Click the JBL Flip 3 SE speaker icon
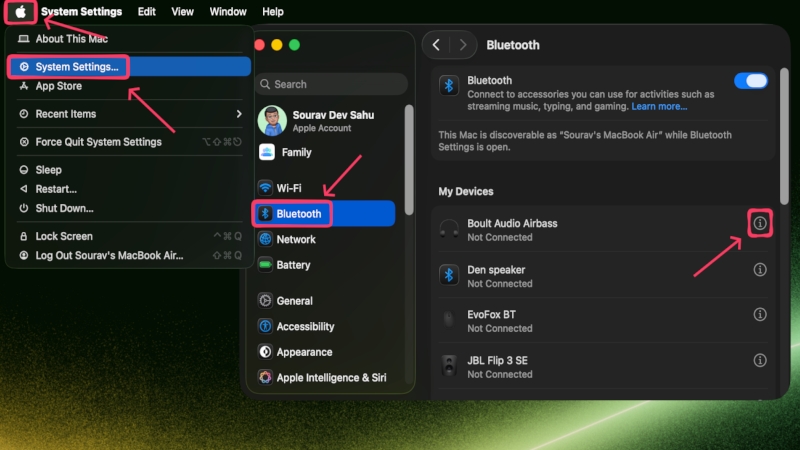This screenshot has width=800, height=450. pos(449,366)
